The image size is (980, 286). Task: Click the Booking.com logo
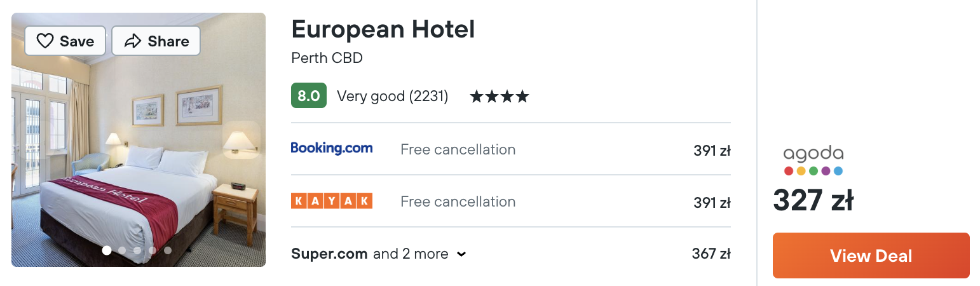pos(332,149)
